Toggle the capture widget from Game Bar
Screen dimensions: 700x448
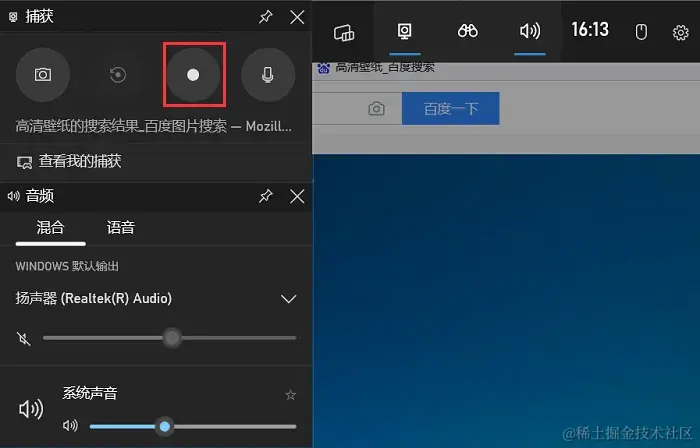[405, 32]
